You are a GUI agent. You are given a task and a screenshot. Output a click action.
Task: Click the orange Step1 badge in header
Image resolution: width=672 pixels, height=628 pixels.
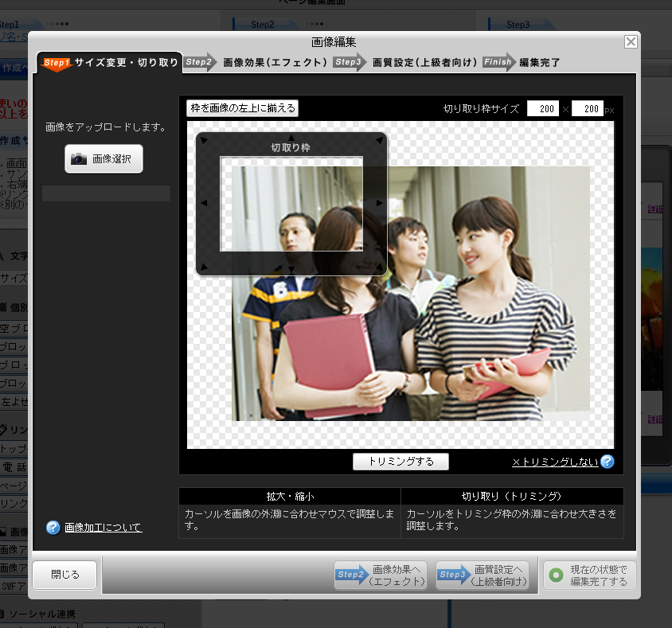(x=57, y=64)
